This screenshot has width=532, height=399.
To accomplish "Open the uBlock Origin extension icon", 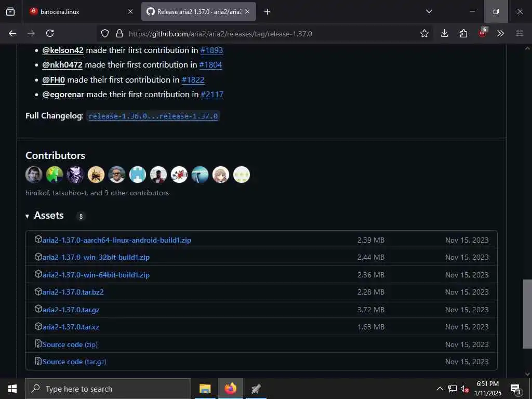I will [483, 33].
